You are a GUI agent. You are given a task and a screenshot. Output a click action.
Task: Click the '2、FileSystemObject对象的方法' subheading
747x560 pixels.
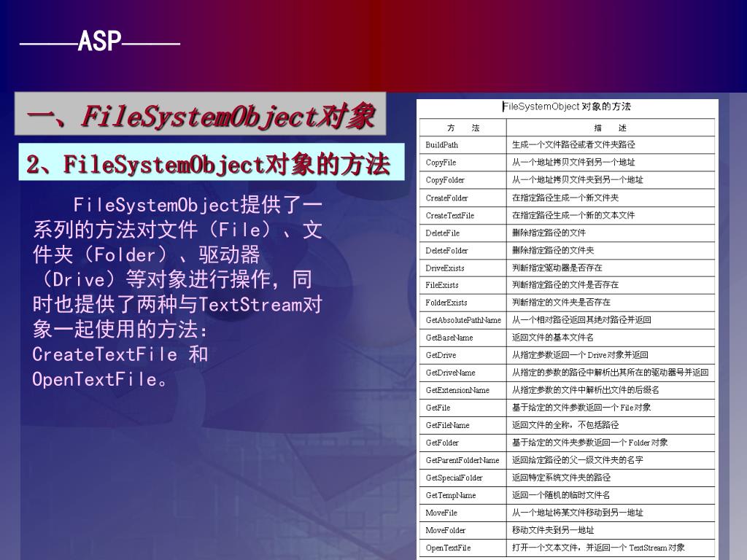[211, 163]
